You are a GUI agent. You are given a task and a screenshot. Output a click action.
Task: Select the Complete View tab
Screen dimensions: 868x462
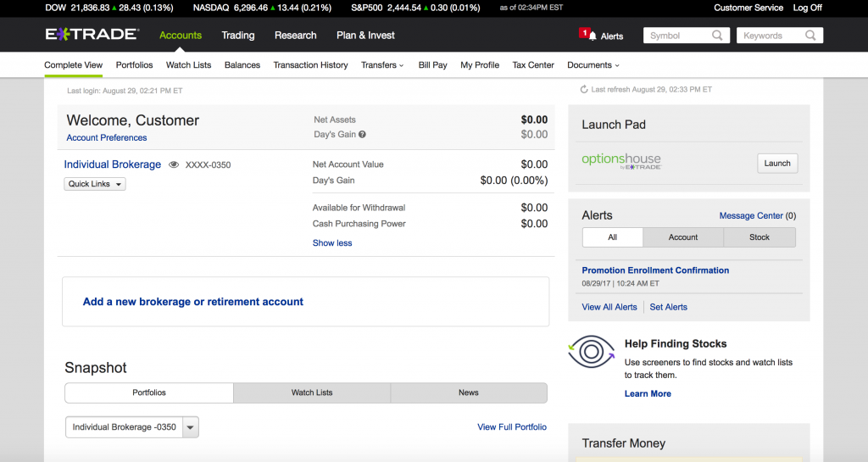[74, 64]
